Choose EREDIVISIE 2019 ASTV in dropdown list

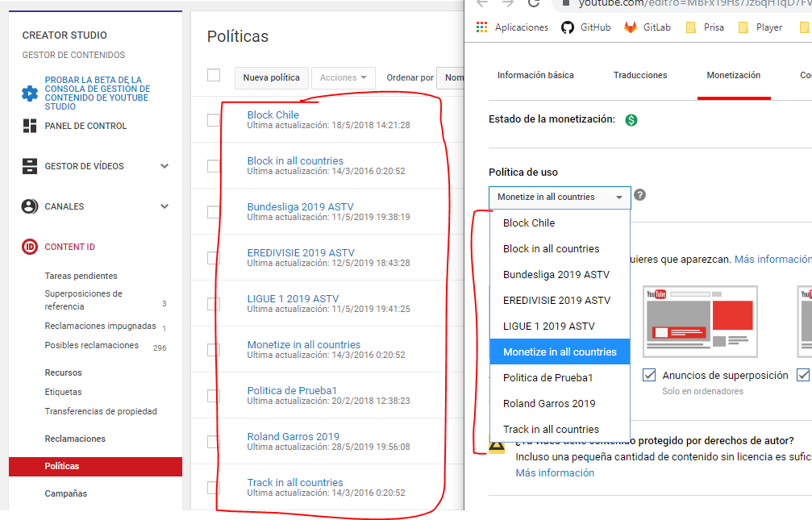(x=560, y=301)
